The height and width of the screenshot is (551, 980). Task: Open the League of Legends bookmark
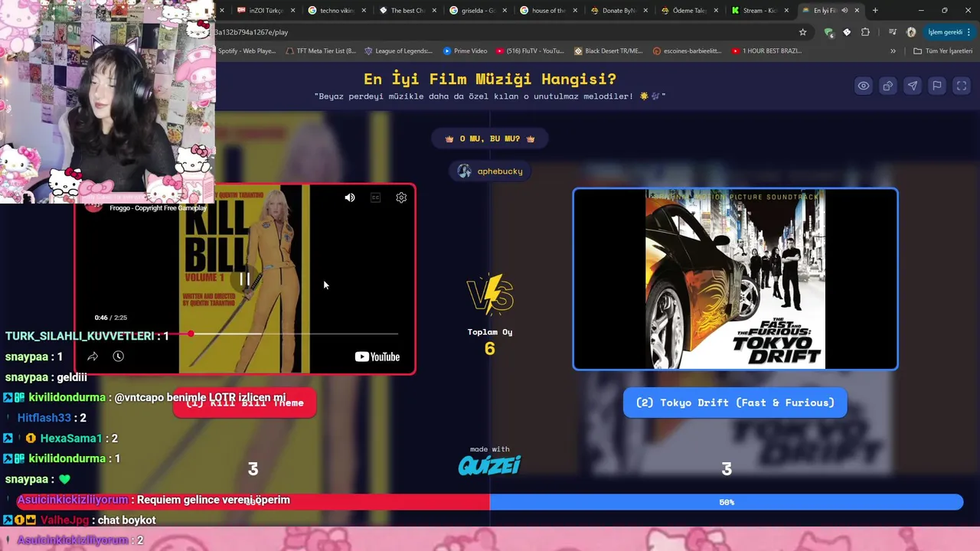[x=398, y=51]
